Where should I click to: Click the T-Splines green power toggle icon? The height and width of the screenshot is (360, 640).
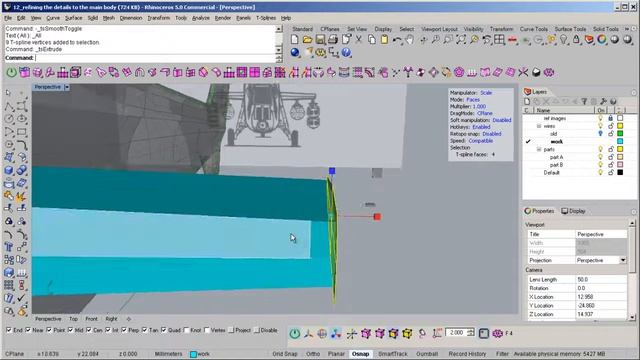[x=11, y=73]
